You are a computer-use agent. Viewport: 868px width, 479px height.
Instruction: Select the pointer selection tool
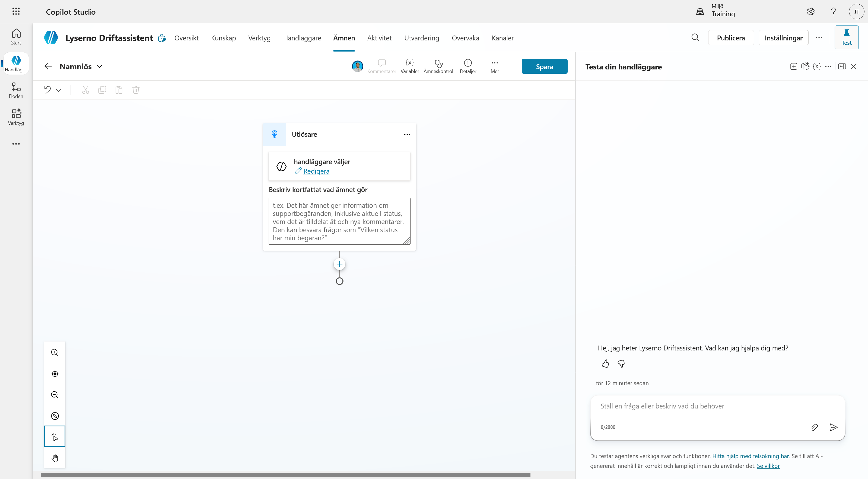pyautogui.click(x=55, y=437)
